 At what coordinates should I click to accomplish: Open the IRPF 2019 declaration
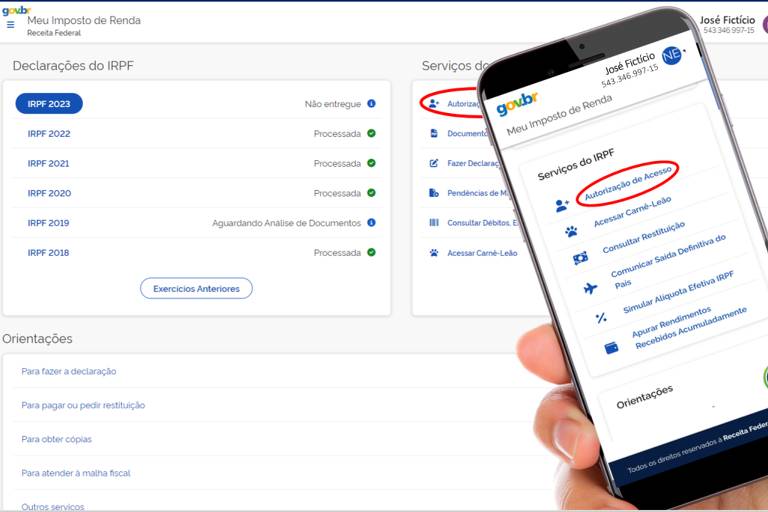48,223
